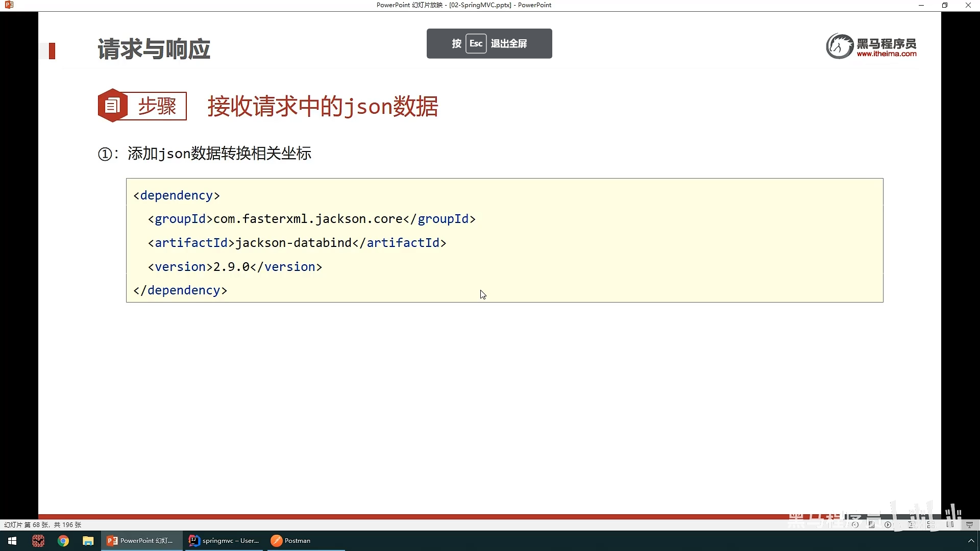Switch to the Postman taskbar window
Viewport: 980px width, 551px height.
coord(291,541)
